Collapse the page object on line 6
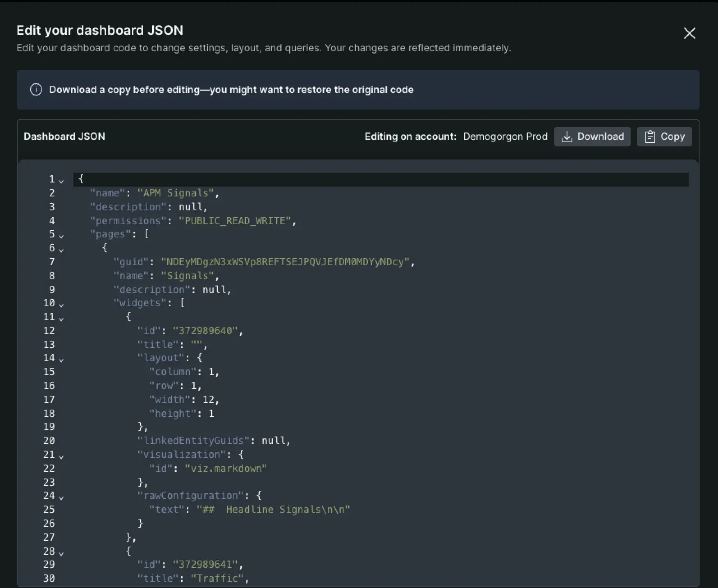 tap(61, 250)
